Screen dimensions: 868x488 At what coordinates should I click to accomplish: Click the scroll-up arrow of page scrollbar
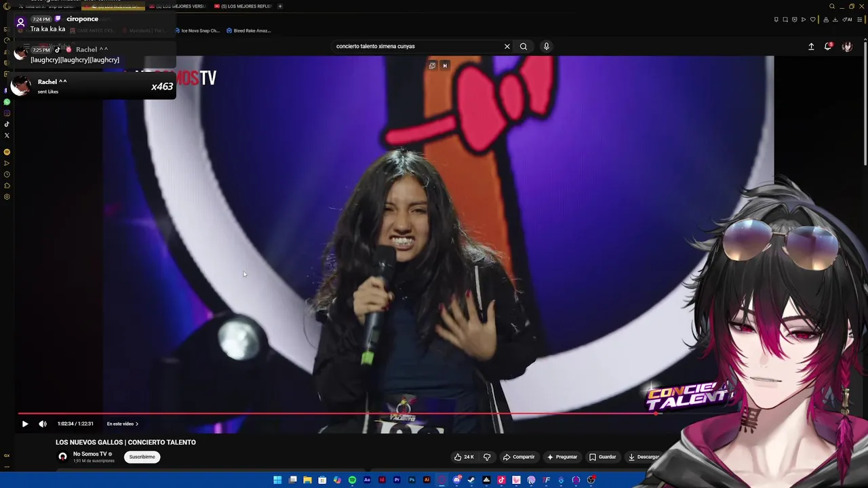[x=865, y=39]
